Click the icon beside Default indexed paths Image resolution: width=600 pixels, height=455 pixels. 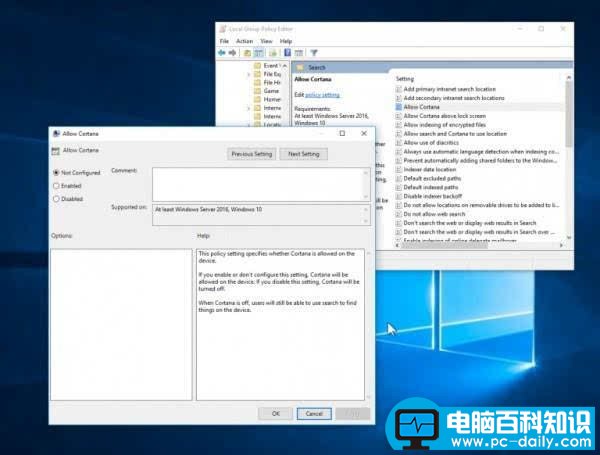coord(398,187)
